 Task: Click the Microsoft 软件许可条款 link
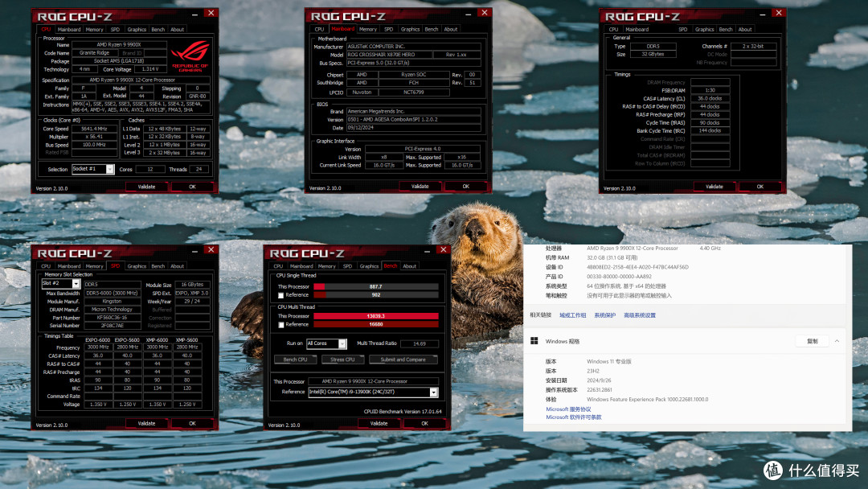[574, 416]
